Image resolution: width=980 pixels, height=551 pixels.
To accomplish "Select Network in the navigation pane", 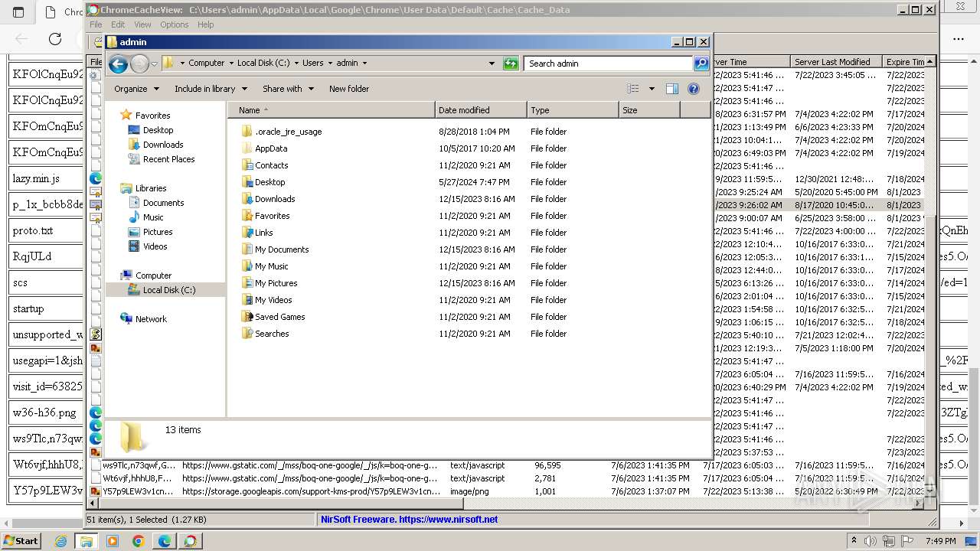I will click(151, 319).
